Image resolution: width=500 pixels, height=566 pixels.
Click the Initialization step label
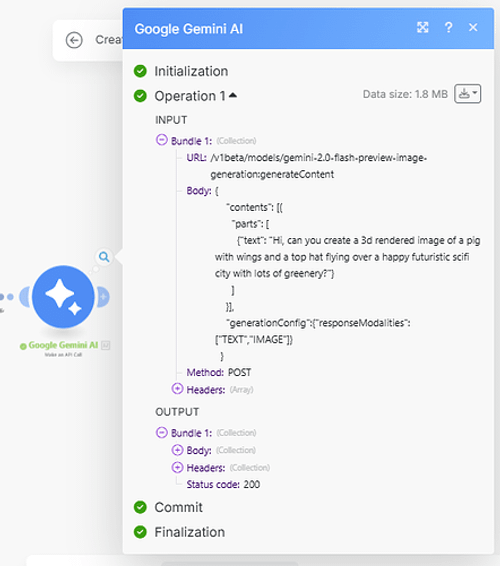(x=191, y=71)
